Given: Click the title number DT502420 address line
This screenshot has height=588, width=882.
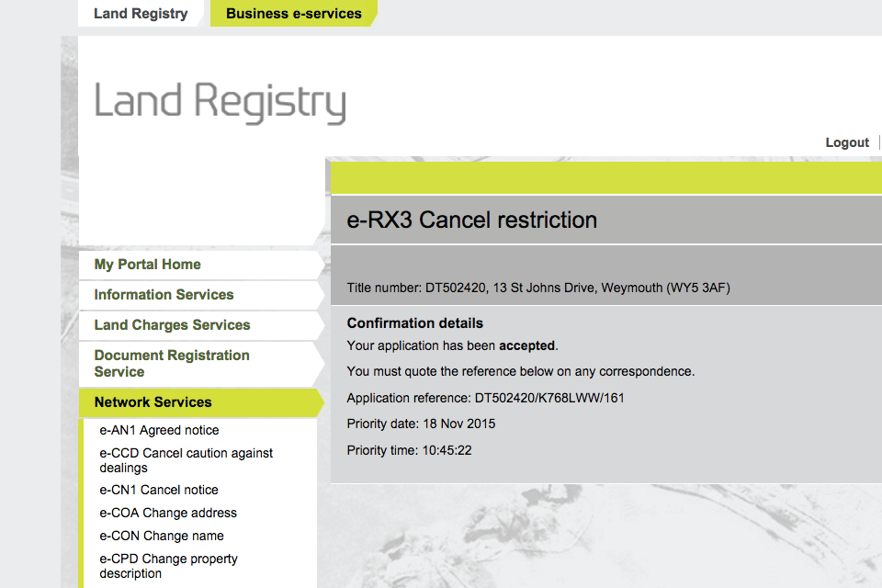Looking at the screenshot, I should (x=538, y=288).
